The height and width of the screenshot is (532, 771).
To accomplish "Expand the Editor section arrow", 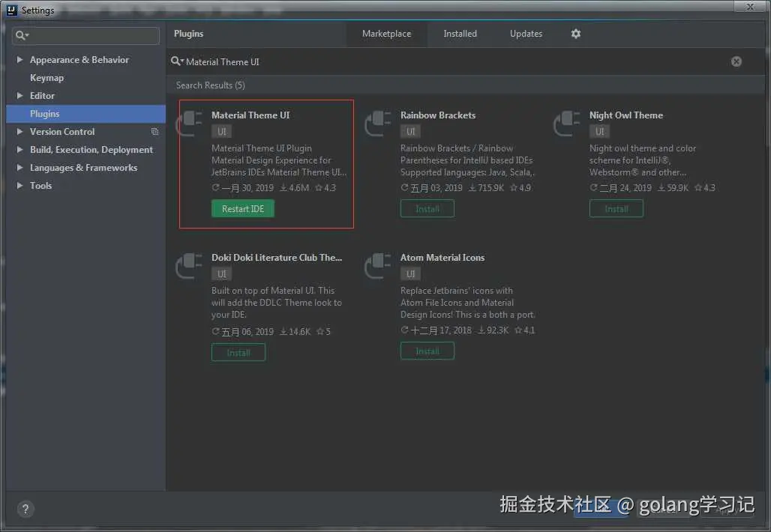I will 19,95.
